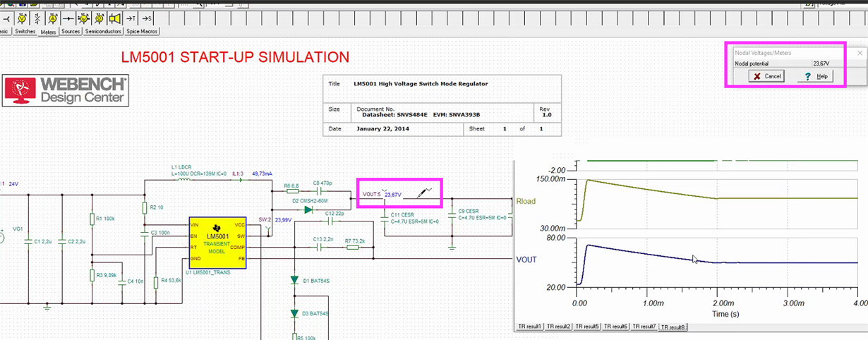Select resistor R1 100k
The height and width of the screenshot is (340, 868).
[x=102, y=219]
